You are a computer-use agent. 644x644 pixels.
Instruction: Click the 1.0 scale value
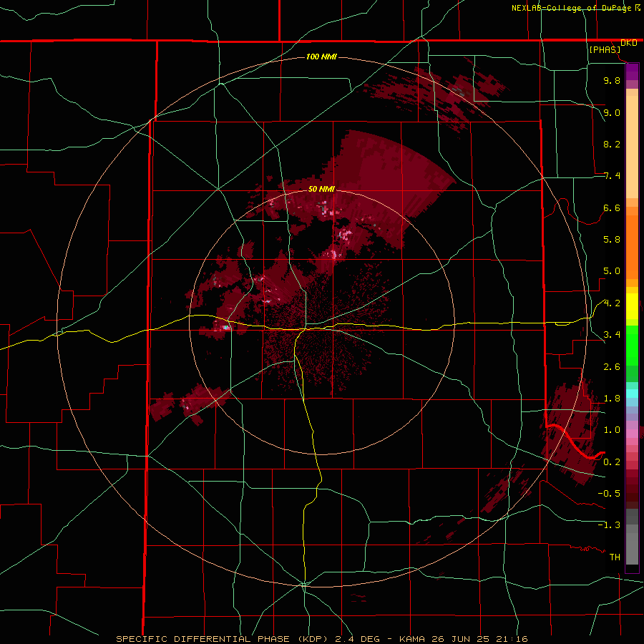pos(612,430)
